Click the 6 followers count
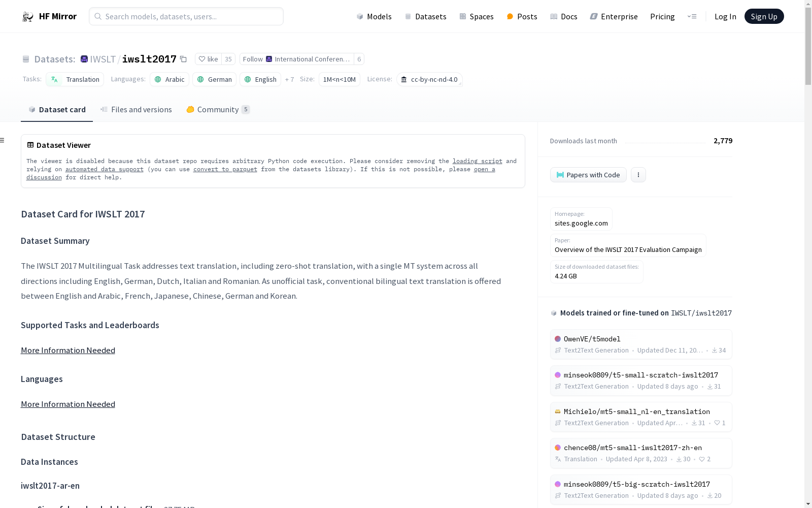The width and height of the screenshot is (812, 508). click(359, 59)
